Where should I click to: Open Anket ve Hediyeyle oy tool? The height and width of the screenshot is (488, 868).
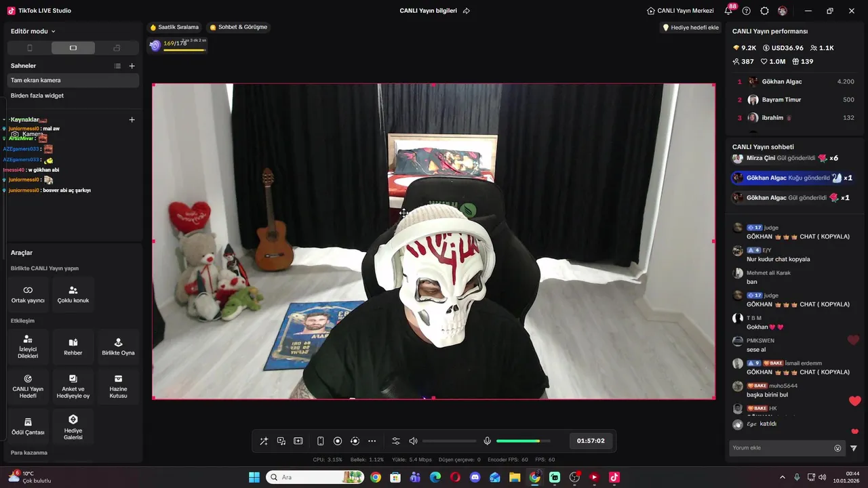pyautogui.click(x=73, y=386)
